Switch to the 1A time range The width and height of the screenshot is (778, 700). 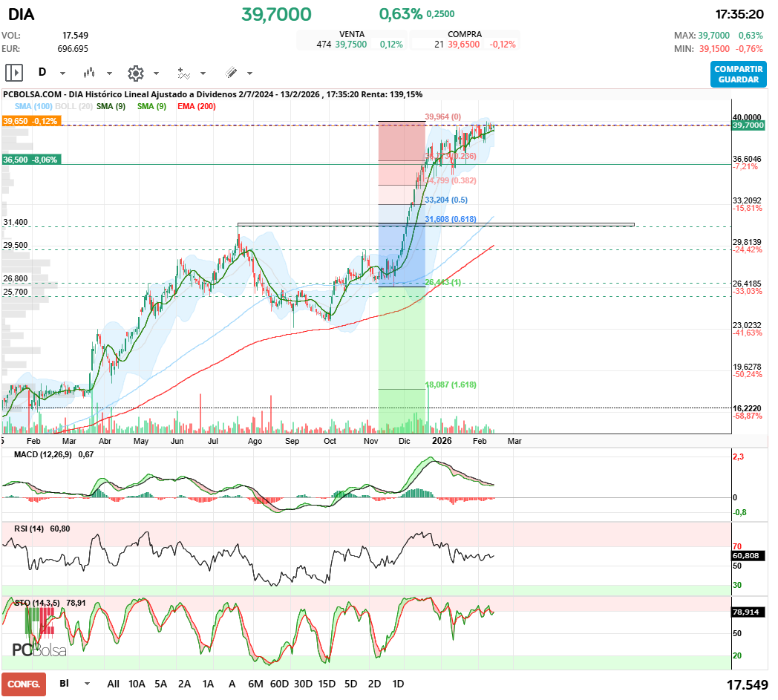click(x=208, y=684)
